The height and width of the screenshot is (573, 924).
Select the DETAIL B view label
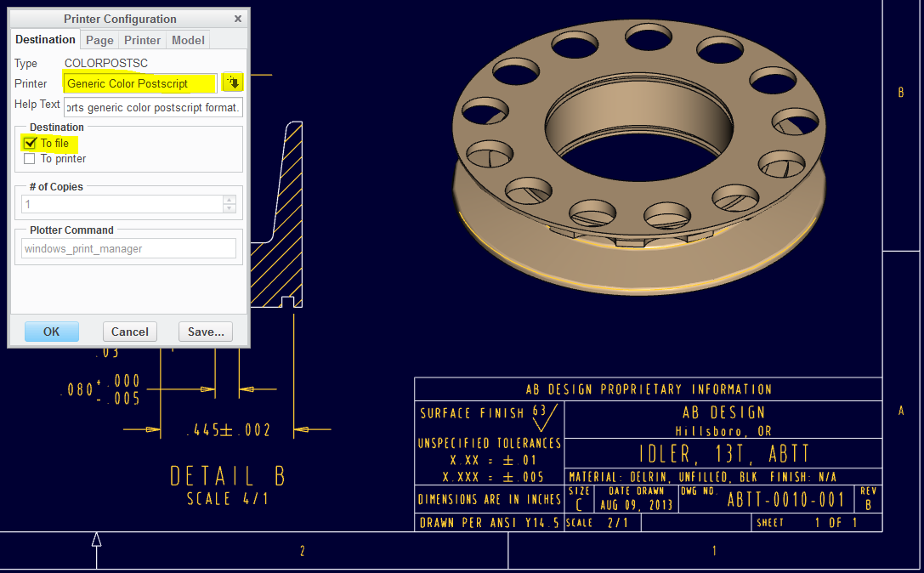click(x=228, y=476)
